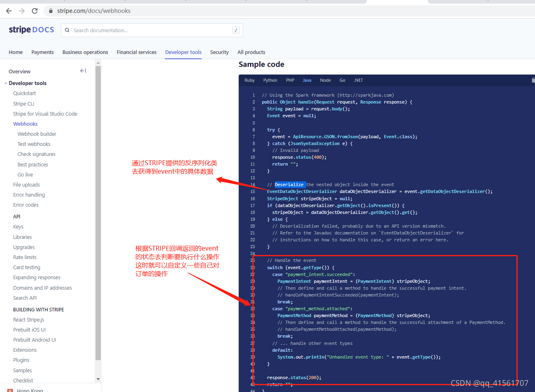Open the Check signatures link
The image size is (535, 392).
click(x=36, y=154)
